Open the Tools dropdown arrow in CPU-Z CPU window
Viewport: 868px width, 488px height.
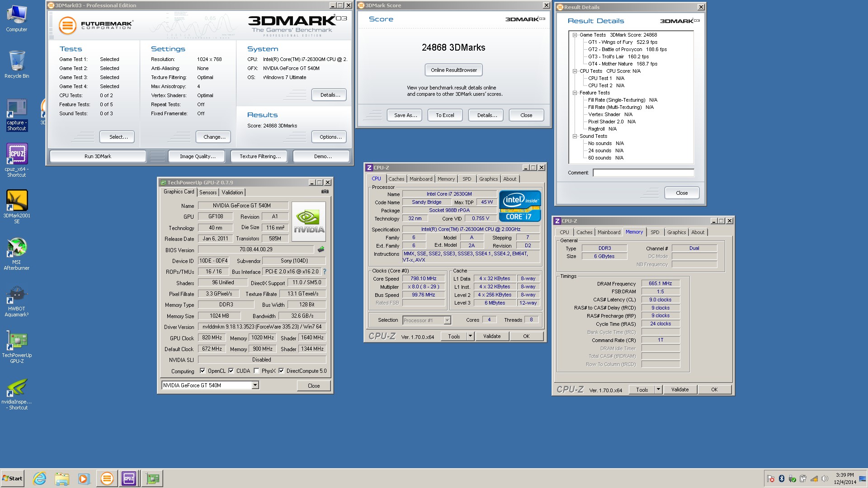470,336
